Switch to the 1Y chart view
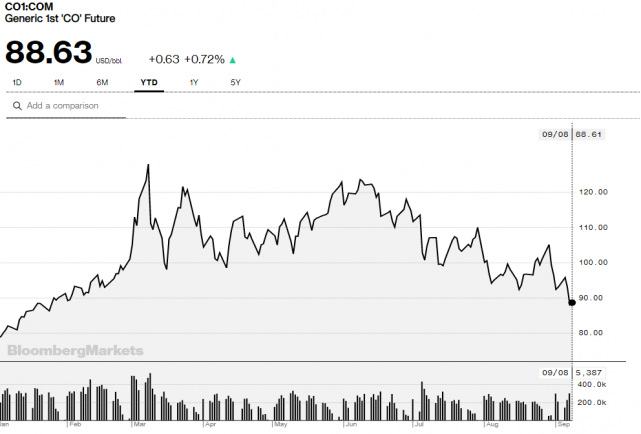Image resolution: width=641 pixels, height=434 pixels. (194, 81)
